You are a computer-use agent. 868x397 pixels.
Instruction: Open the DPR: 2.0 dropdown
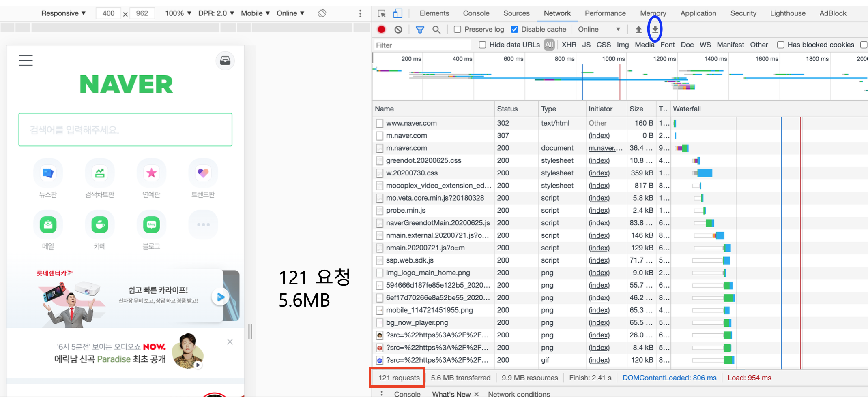pyautogui.click(x=216, y=13)
